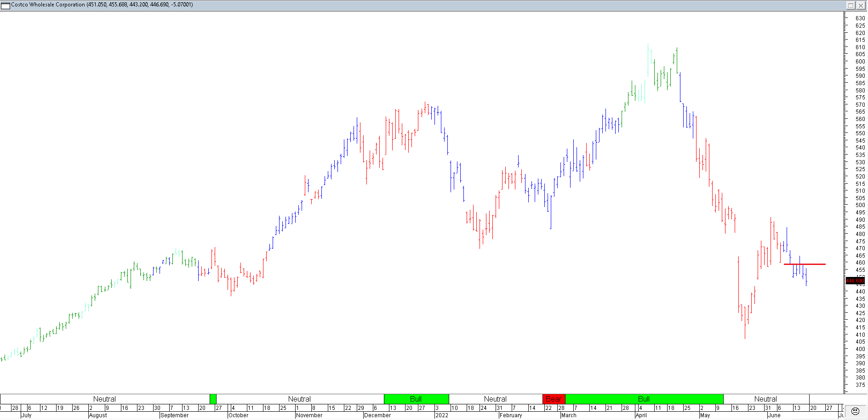Close the Costco Wholesale chart window

coord(860,5)
